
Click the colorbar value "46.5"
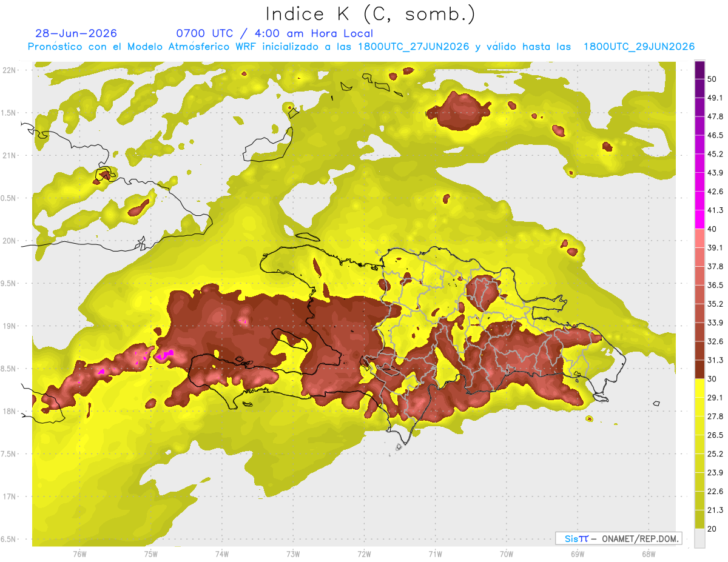pyautogui.click(x=716, y=135)
